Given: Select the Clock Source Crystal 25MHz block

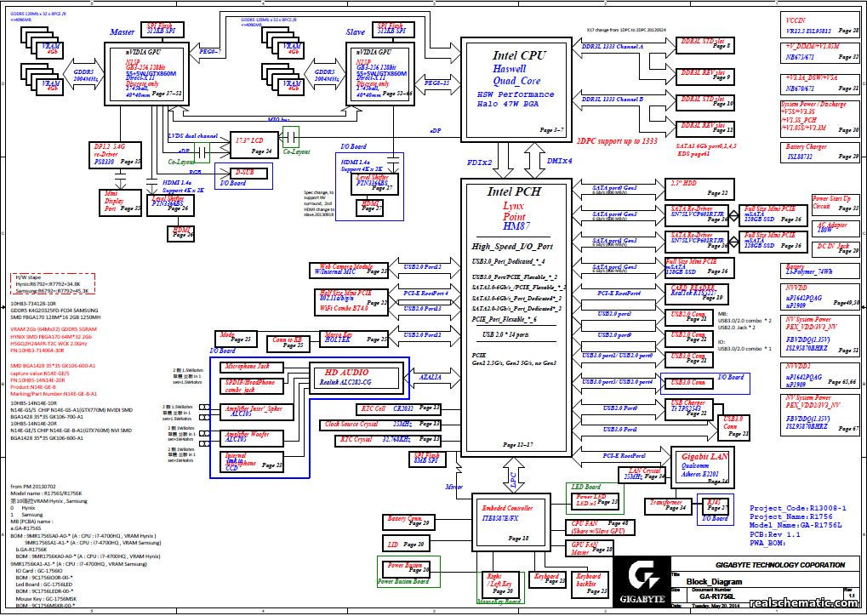Looking at the screenshot, I should pos(381,425).
